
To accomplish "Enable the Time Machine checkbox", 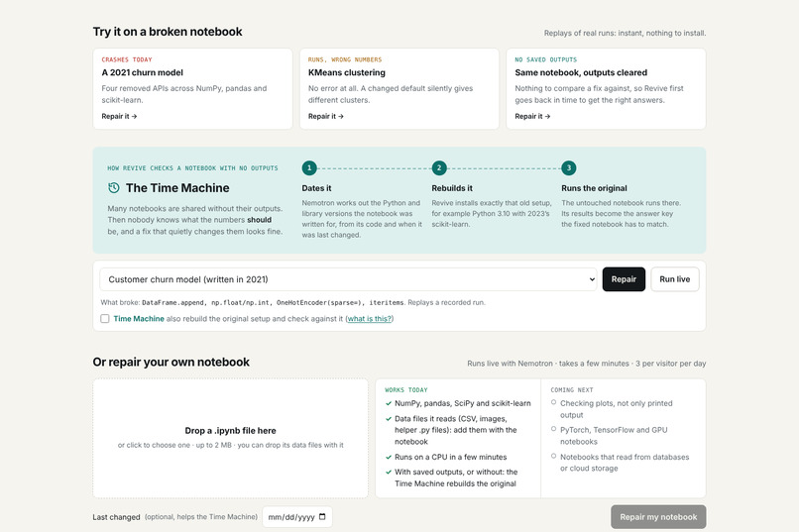I will (105, 319).
